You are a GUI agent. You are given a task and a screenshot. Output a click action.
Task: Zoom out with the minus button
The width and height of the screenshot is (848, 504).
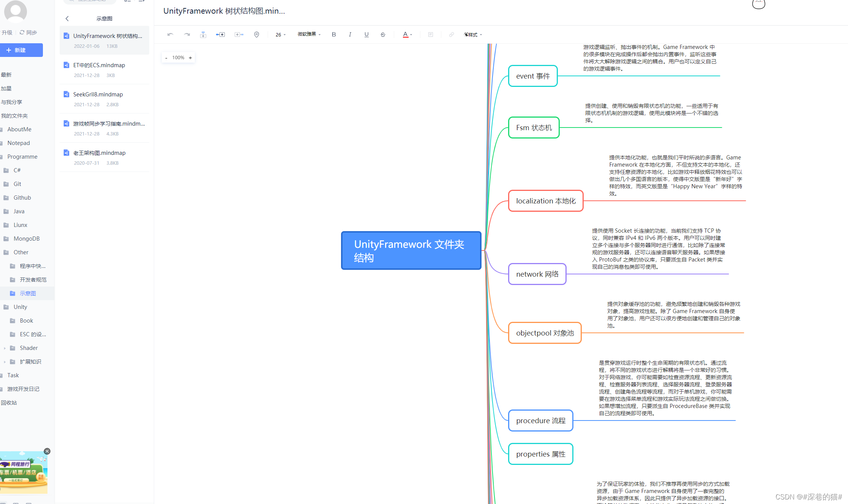166,58
